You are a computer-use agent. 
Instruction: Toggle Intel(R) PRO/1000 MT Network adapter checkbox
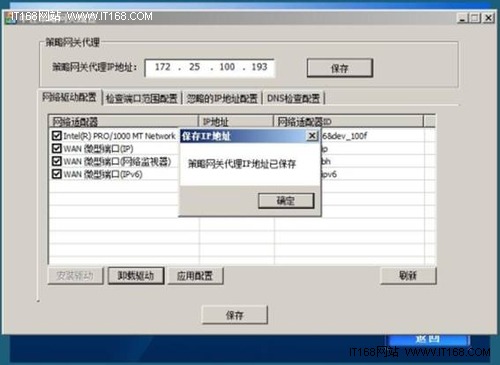tap(57, 135)
